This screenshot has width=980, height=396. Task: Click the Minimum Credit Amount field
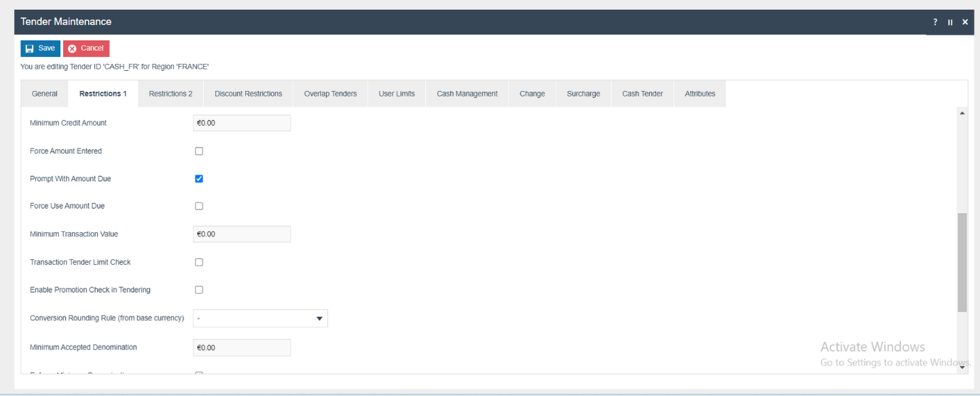(x=241, y=123)
